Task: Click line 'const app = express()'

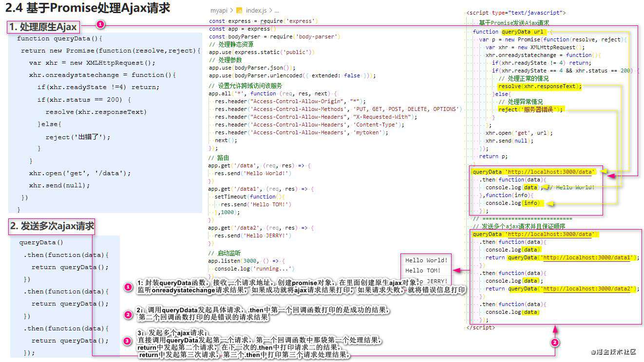Action: (x=242, y=29)
